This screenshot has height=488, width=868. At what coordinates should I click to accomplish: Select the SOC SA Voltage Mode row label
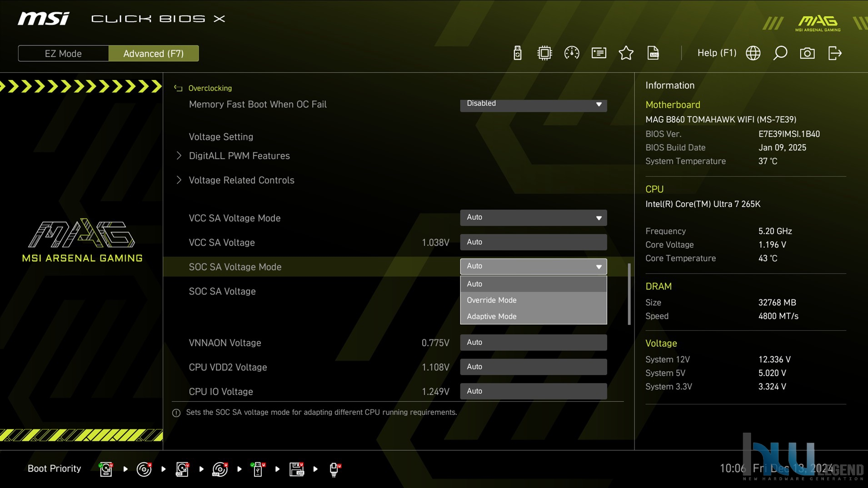tap(235, 267)
